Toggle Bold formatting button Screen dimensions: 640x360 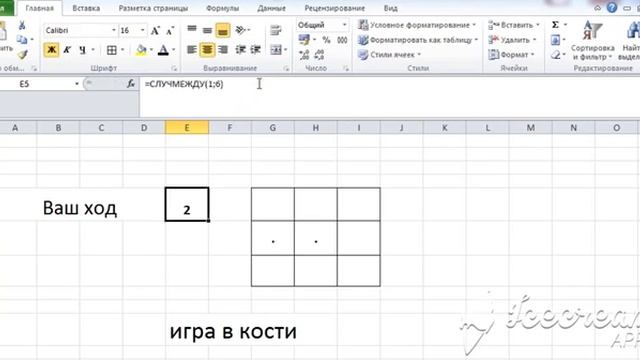click(51, 50)
